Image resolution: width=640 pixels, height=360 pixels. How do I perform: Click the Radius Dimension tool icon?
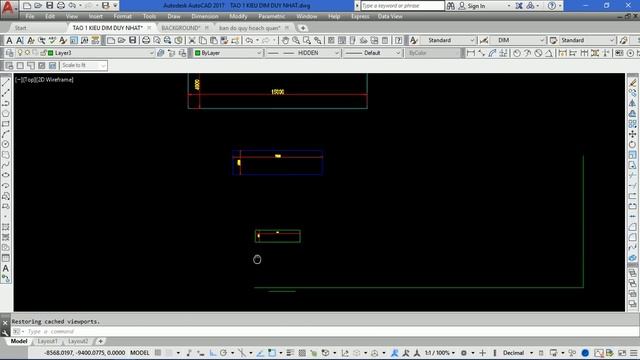click(x=517, y=53)
